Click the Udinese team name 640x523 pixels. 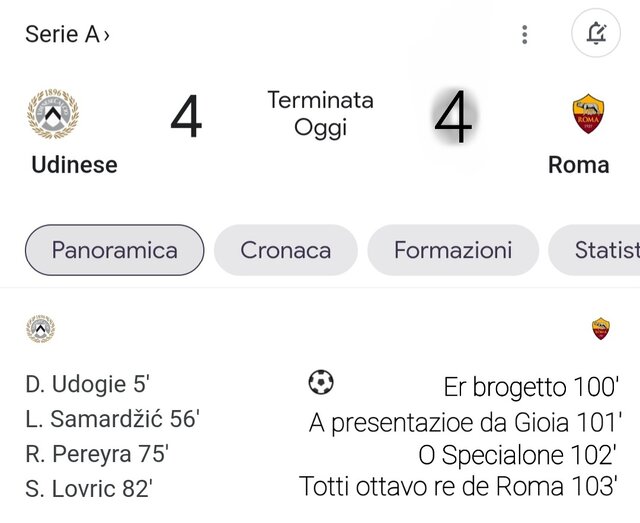(x=74, y=165)
